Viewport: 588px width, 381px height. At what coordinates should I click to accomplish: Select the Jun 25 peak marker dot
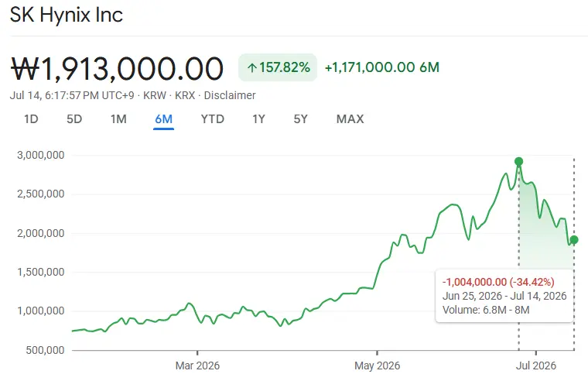point(518,162)
